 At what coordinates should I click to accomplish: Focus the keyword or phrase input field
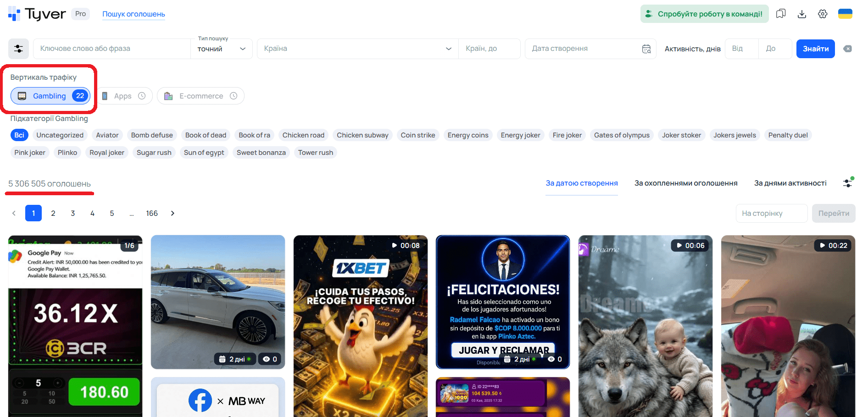pos(112,49)
